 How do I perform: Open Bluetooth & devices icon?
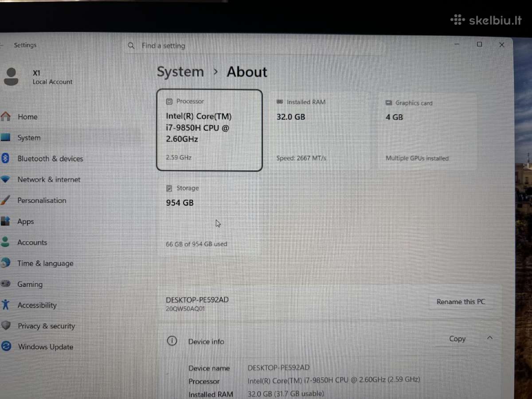coord(5,158)
